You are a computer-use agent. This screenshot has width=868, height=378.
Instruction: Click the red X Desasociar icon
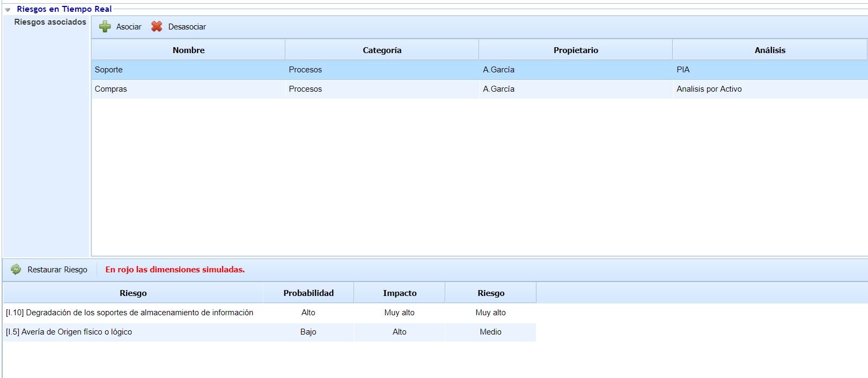157,27
